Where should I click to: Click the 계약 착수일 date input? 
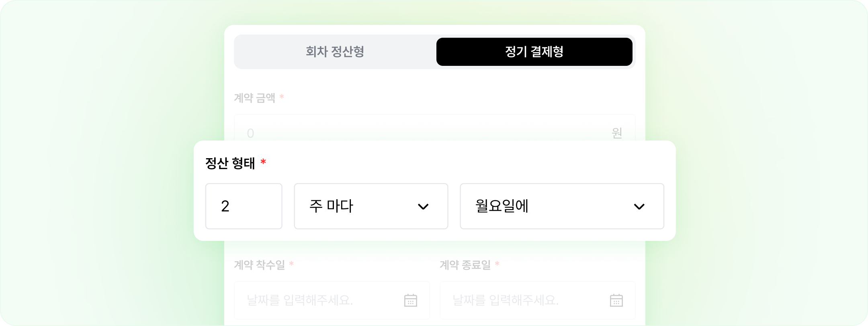click(321, 300)
